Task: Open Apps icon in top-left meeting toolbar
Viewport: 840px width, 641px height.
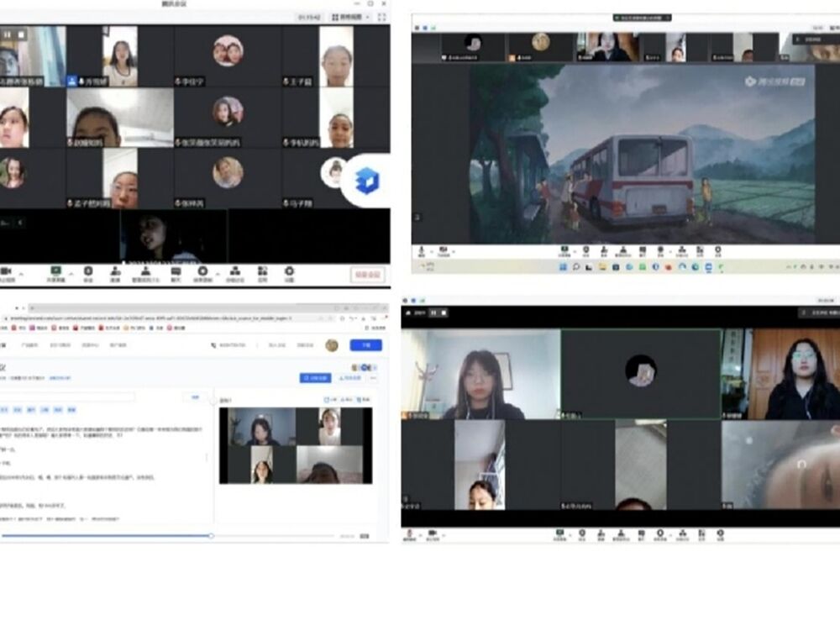Action: click(x=263, y=273)
